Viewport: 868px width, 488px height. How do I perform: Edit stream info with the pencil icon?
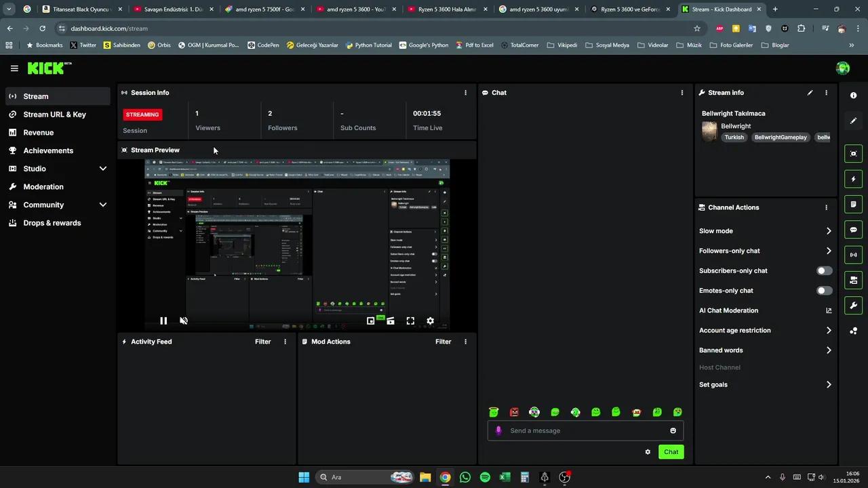[810, 93]
